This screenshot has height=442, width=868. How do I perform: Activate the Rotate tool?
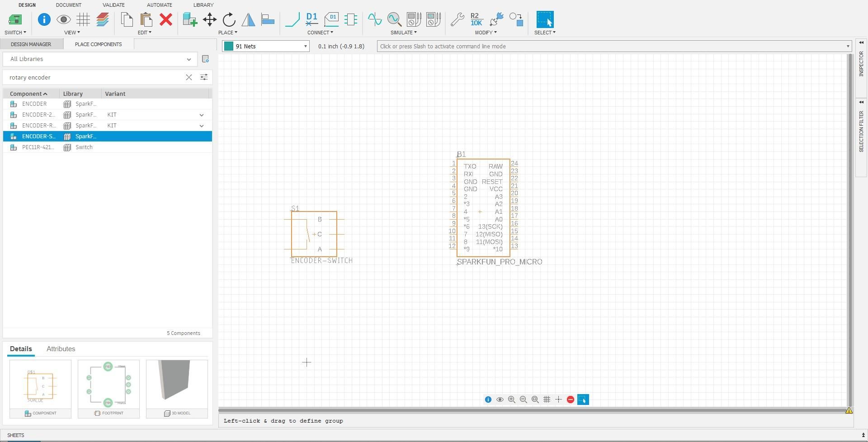tap(229, 20)
